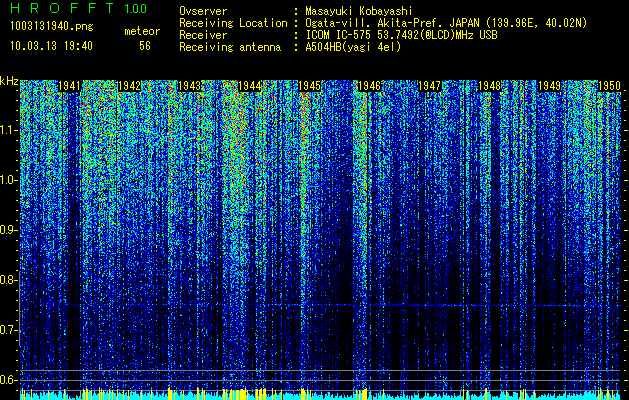The width and height of the screenshot is (629, 400).
Task: Click the kHz axis unit label
Action: (9, 81)
